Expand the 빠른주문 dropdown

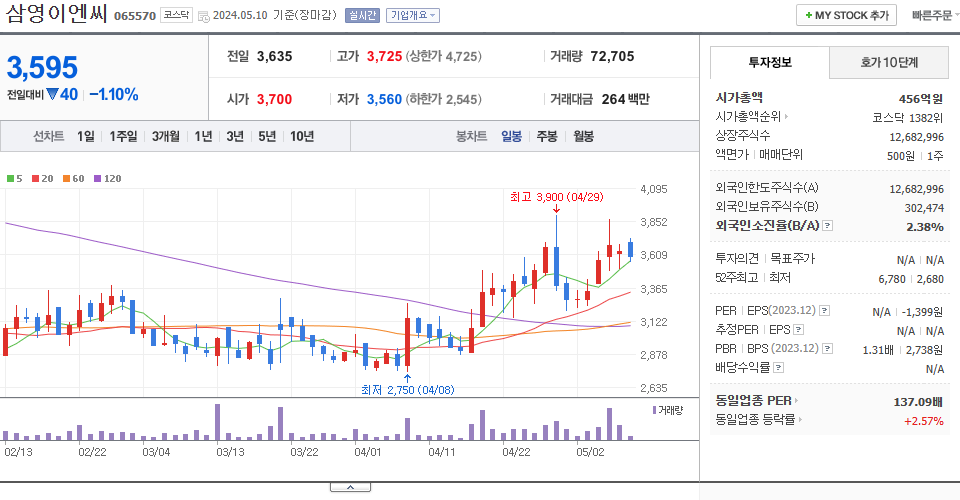tap(934, 15)
